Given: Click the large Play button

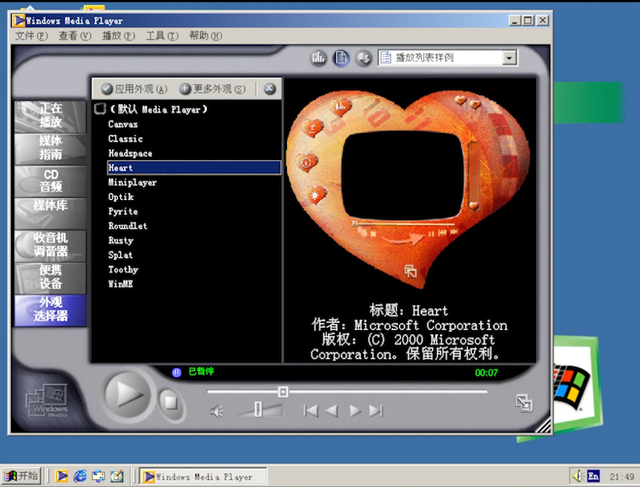Looking at the screenshot, I should click(x=128, y=395).
